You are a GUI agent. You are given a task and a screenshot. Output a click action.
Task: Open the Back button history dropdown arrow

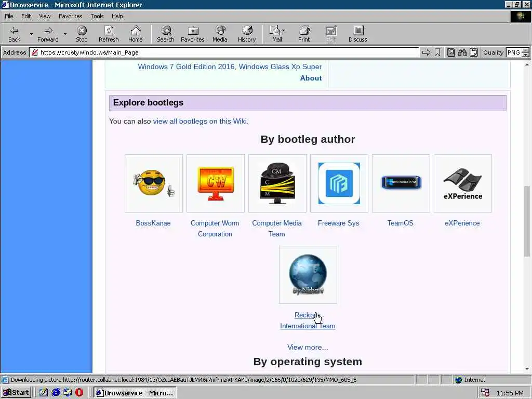coord(31,34)
